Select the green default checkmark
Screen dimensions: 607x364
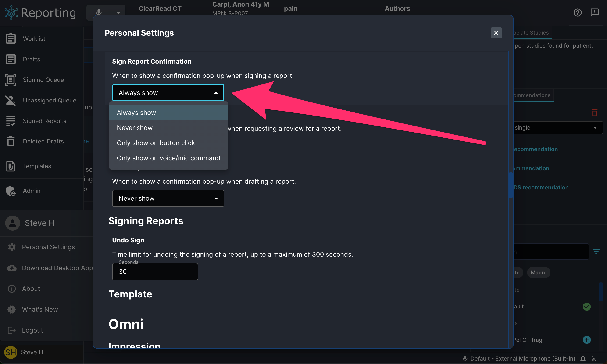(x=587, y=307)
